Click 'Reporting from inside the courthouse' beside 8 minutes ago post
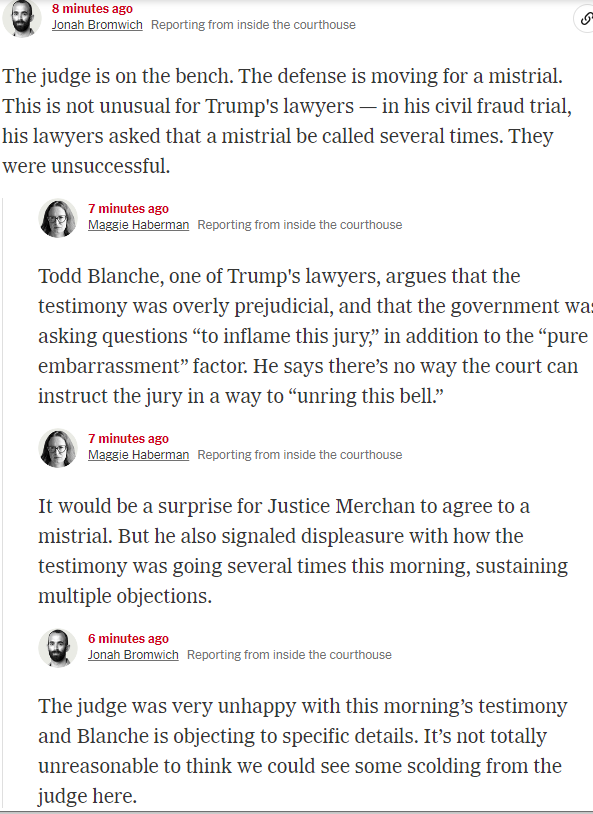The width and height of the screenshot is (593, 814). tap(253, 25)
